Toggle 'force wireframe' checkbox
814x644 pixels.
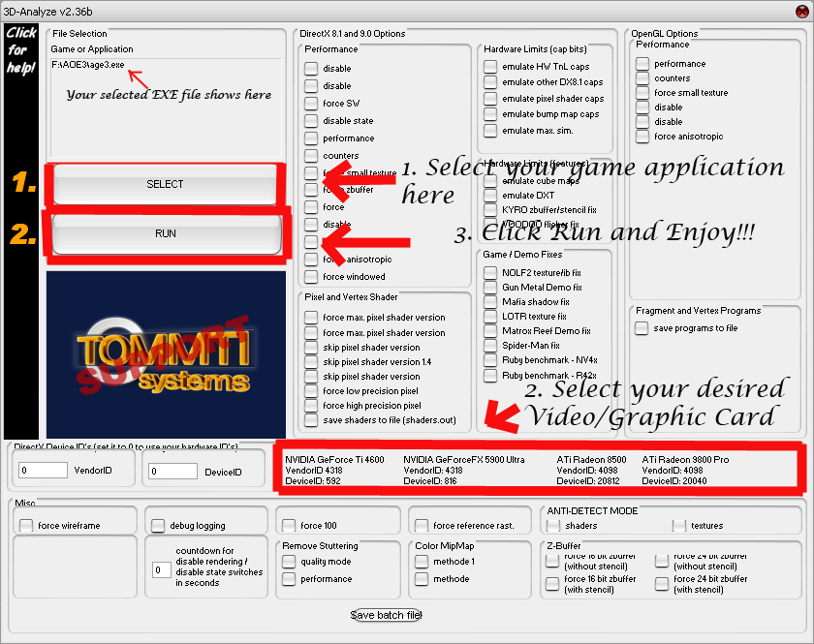[x=26, y=525]
